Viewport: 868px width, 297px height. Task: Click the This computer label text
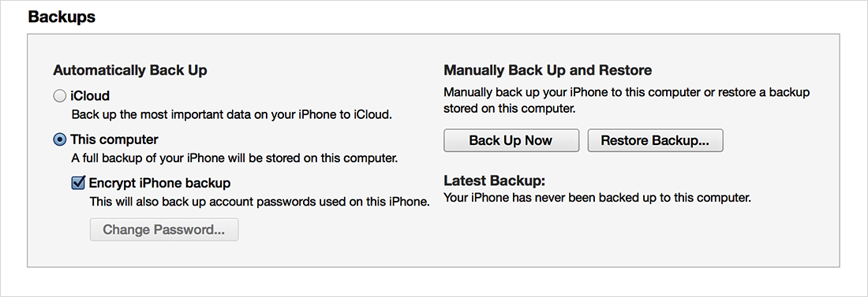[x=114, y=139]
